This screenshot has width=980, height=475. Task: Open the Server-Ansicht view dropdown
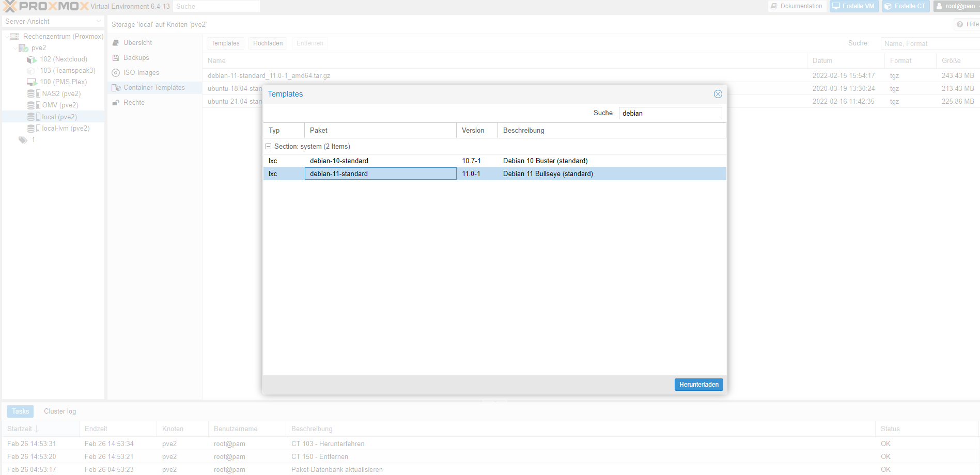pyautogui.click(x=53, y=21)
